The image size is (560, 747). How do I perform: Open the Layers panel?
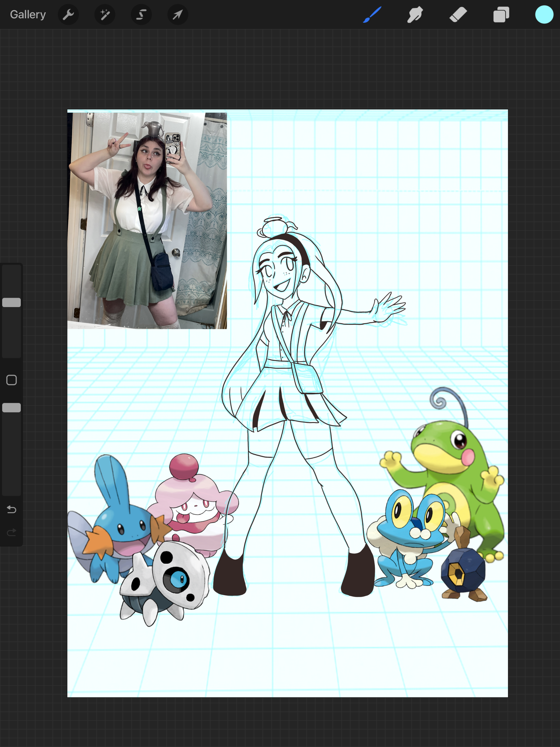click(501, 14)
